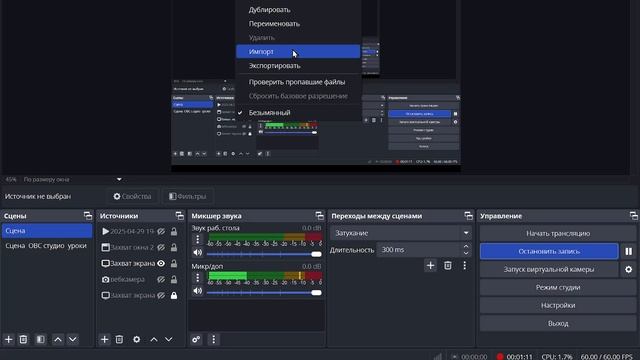The height and width of the screenshot is (360, 640).
Task: Toggle lock on Вебкамера source
Action: point(174,280)
